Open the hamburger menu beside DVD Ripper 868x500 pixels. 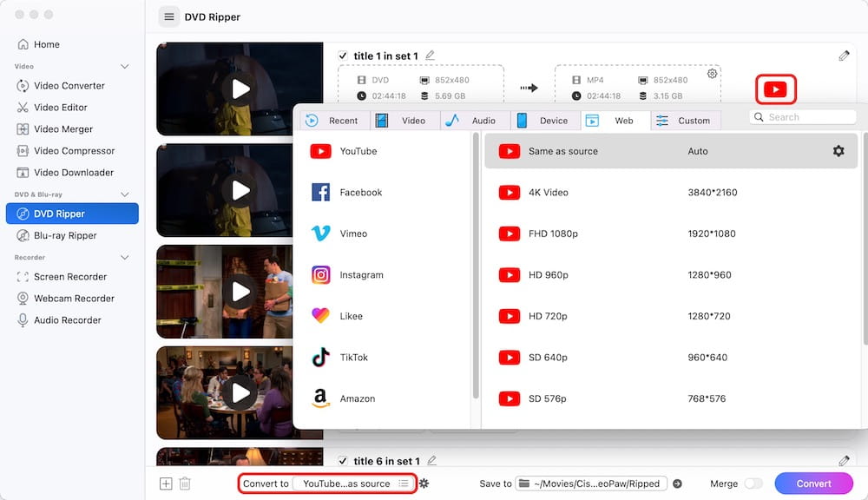[169, 16]
